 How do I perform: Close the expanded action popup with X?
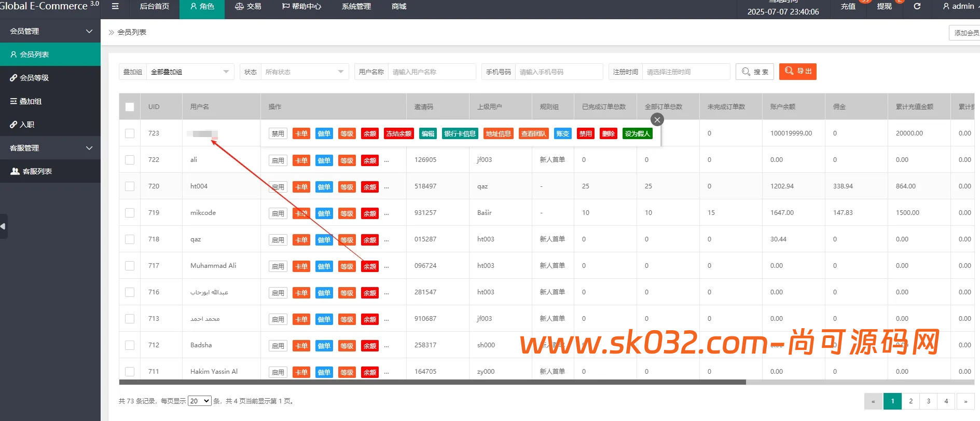[x=657, y=120]
